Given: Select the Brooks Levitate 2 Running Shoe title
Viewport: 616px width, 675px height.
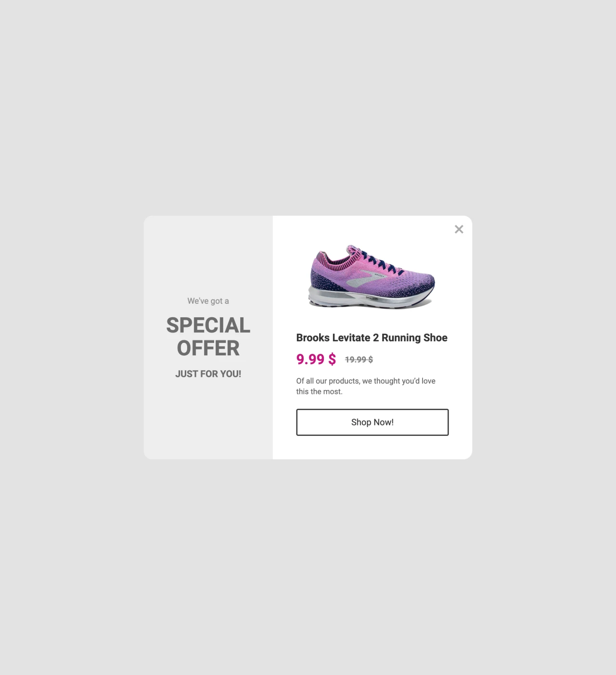Looking at the screenshot, I should (x=372, y=337).
